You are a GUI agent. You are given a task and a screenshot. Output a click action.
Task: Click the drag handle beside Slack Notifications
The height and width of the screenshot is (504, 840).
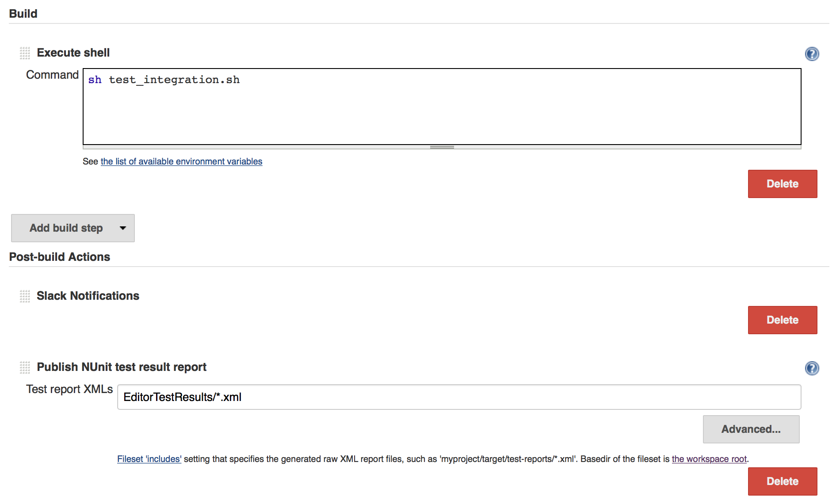pos(24,296)
